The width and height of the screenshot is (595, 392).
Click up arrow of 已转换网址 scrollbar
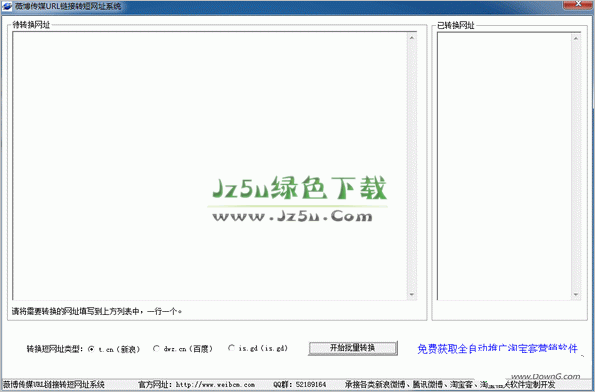[576, 38]
